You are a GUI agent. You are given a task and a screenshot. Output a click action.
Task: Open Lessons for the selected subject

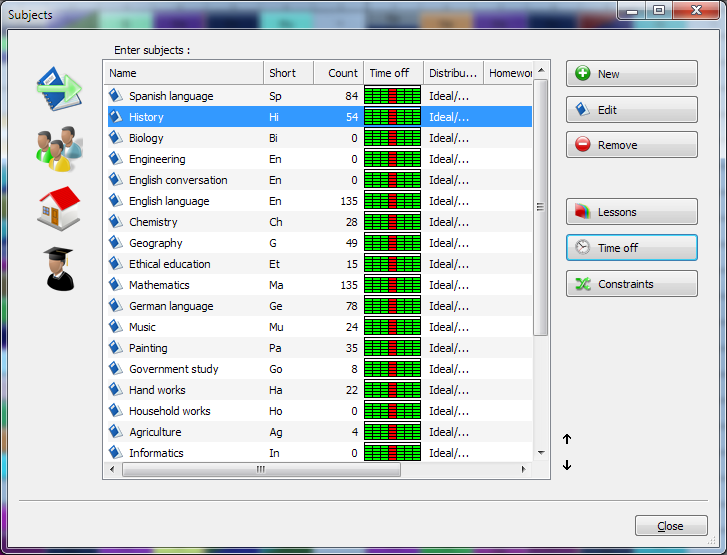[x=631, y=212]
